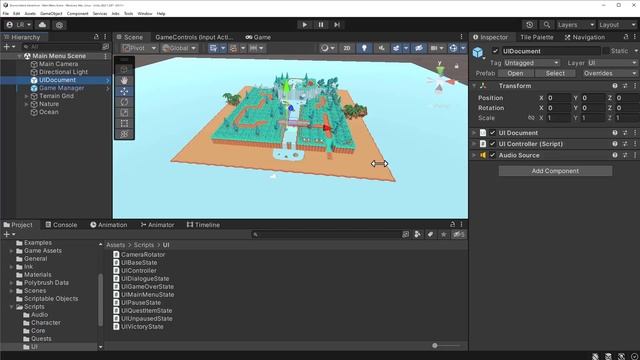640x360 pixels.
Task: Select the Hand view tool
Action: (124, 80)
